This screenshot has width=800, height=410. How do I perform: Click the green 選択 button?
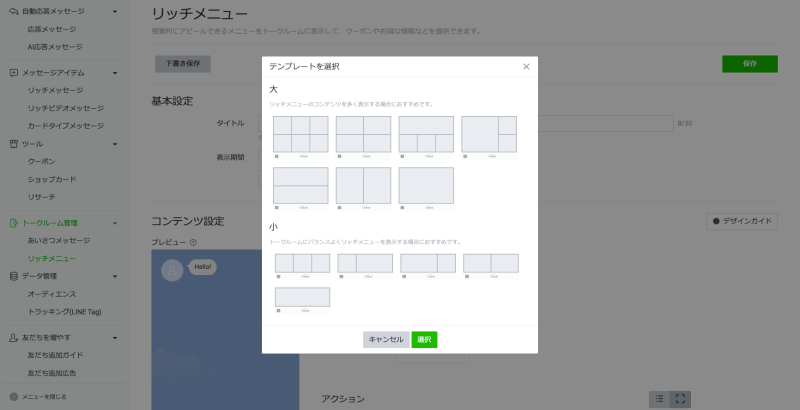click(x=424, y=339)
